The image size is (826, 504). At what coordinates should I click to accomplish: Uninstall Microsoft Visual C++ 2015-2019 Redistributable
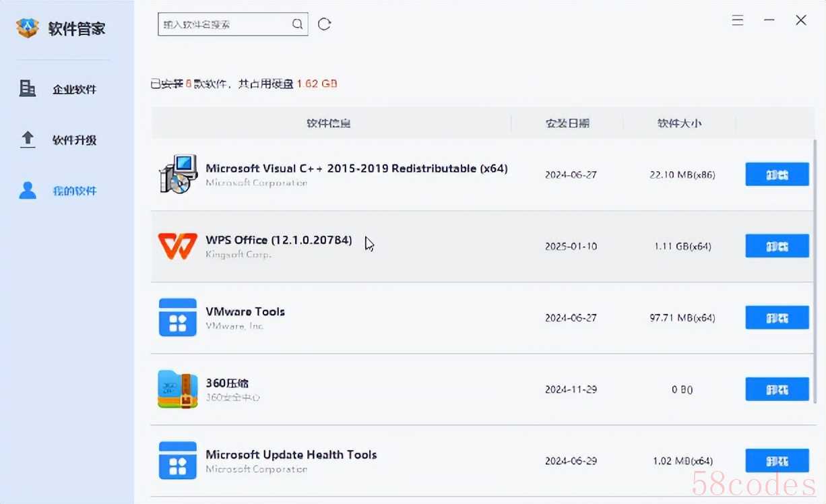[x=777, y=175]
